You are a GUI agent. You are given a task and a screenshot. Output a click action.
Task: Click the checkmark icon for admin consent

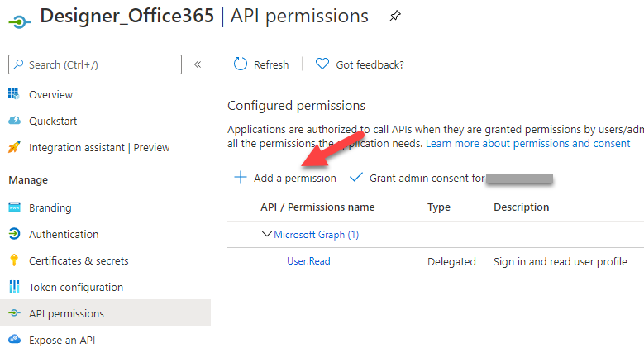coord(356,178)
